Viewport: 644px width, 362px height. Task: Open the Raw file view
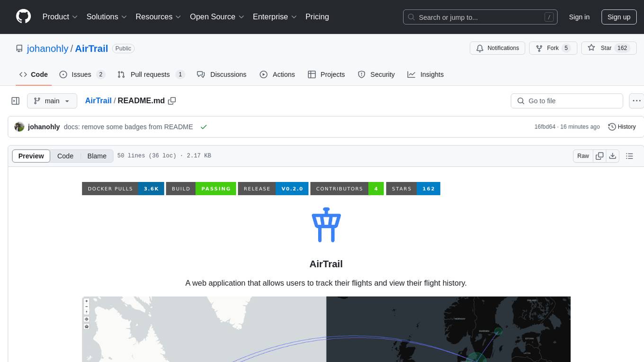[x=583, y=156]
